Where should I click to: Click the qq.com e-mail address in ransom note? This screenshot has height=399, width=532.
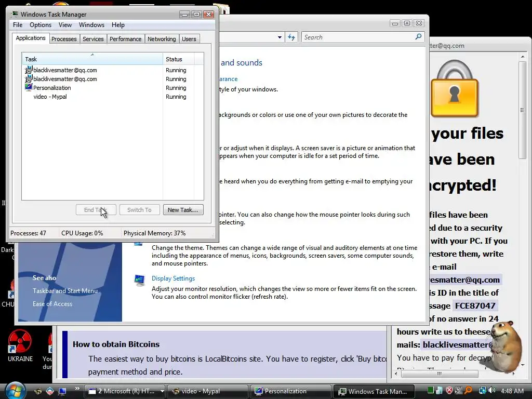(464, 280)
